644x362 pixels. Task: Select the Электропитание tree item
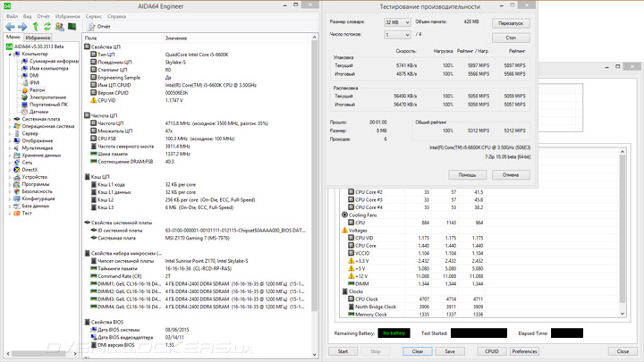[x=47, y=97]
